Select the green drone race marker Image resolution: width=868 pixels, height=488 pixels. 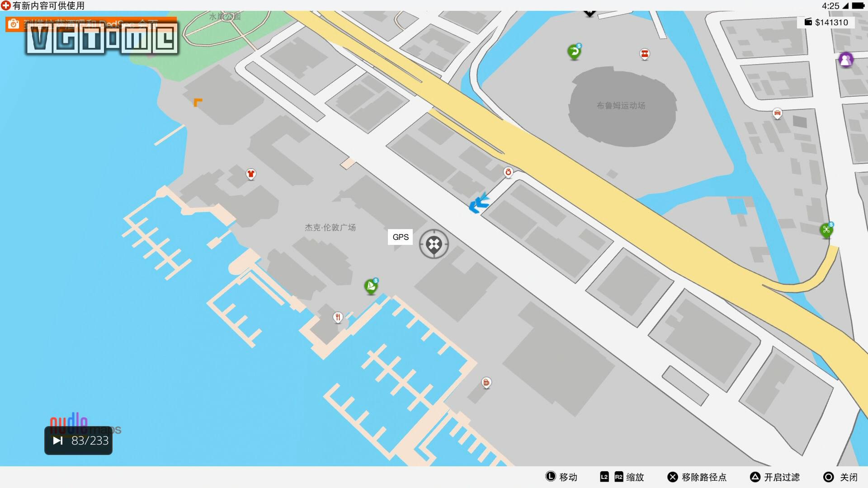coord(826,230)
